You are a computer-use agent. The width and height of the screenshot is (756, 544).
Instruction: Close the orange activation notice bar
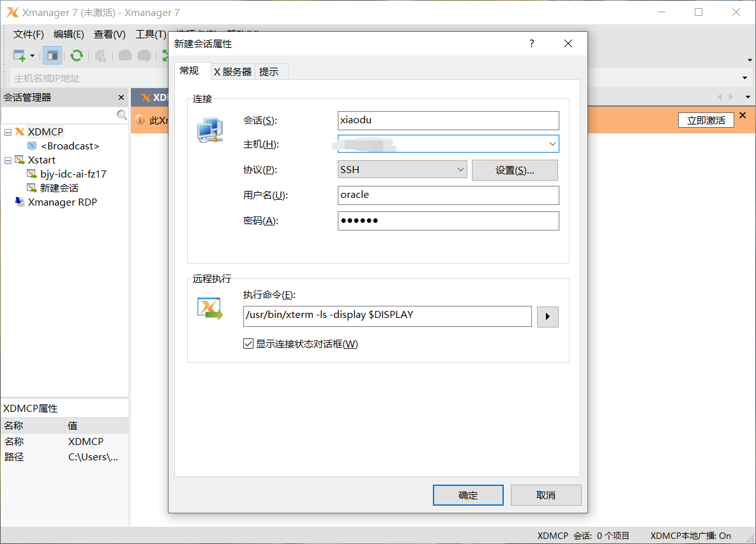[743, 116]
